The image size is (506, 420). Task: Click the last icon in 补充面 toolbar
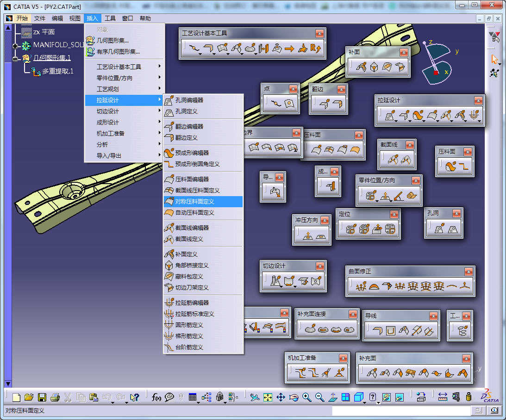click(x=462, y=373)
